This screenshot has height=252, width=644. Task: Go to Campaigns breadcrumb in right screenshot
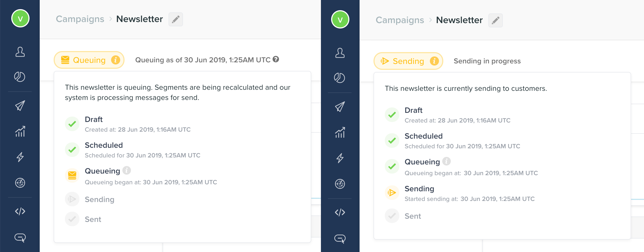[x=400, y=20]
